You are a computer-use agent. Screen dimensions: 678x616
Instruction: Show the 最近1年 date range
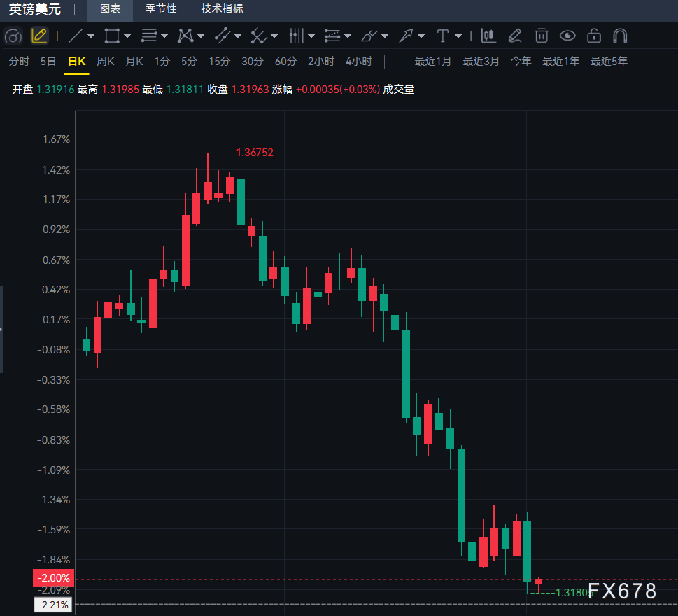(561, 62)
